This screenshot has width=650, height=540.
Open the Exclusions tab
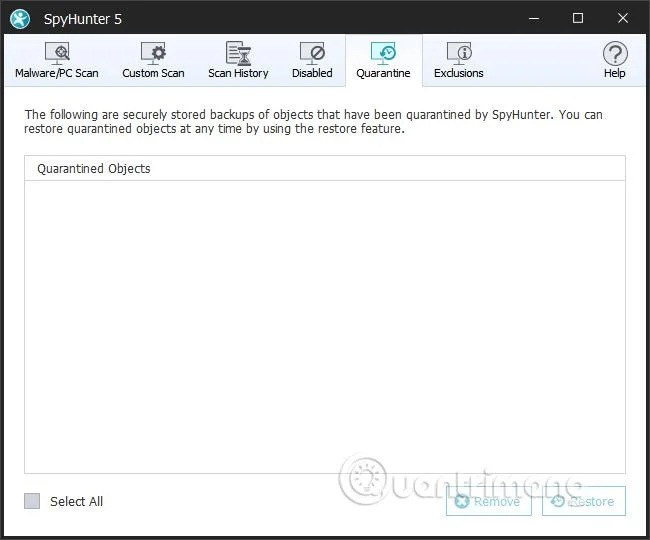coord(458,61)
